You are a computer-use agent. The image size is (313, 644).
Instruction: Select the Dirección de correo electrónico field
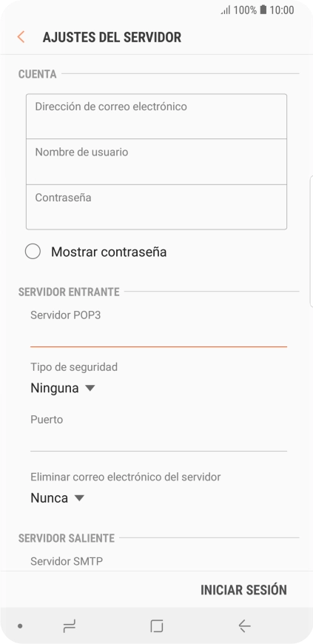coord(157,116)
